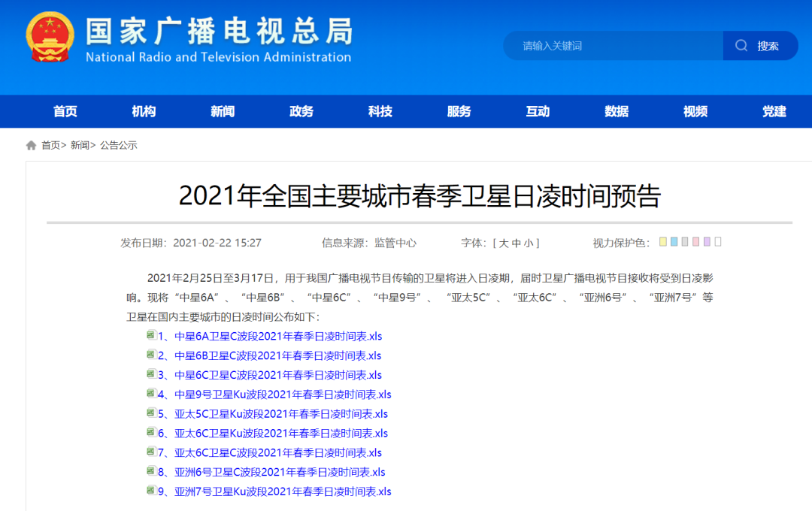Open the 新闻 navigation item
Image resolution: width=812 pixels, height=511 pixels.
tap(223, 111)
